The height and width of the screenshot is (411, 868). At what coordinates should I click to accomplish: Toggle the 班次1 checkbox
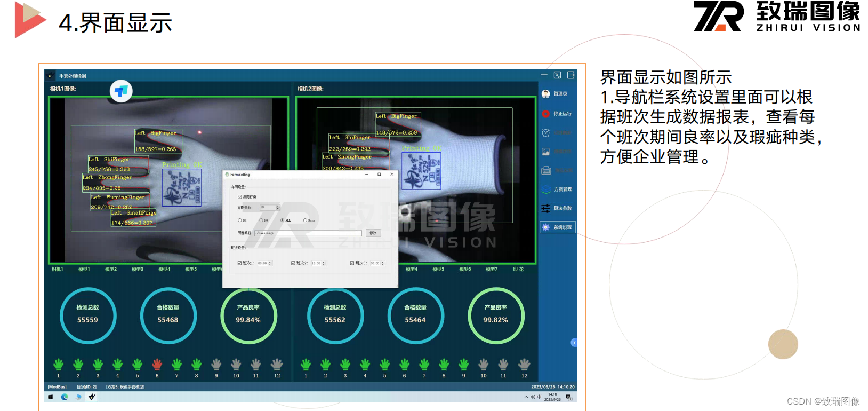(x=239, y=263)
